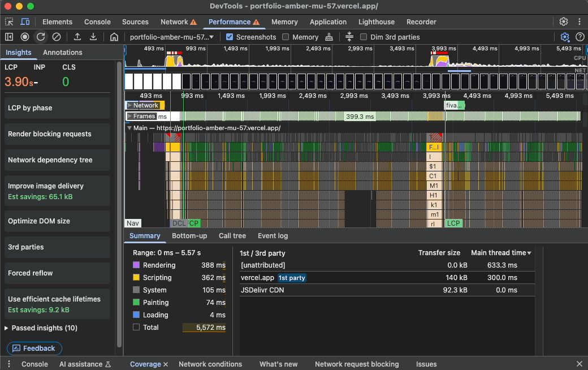Viewport: 588px width, 370px height.
Task: Click the inspect element picker icon
Action: (9, 22)
